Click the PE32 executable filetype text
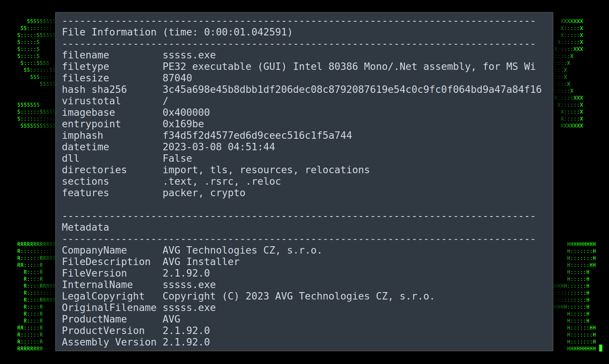This screenshot has width=609, height=364. (349, 67)
